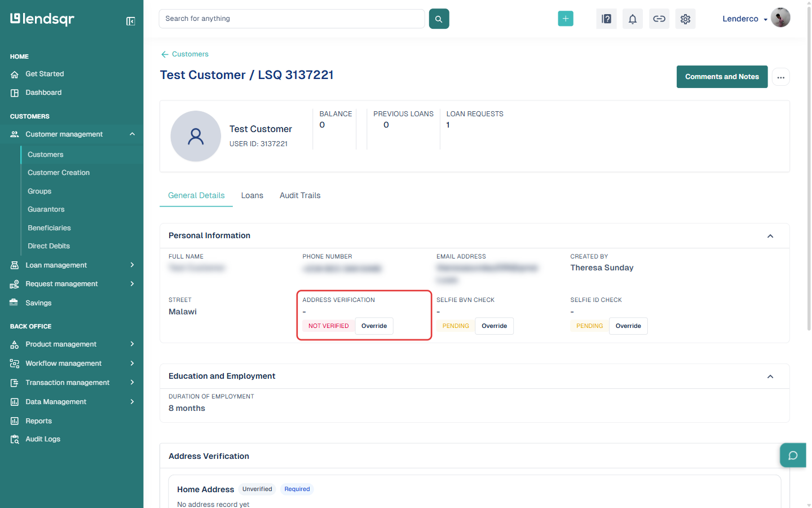Click the Customer management people icon
Screen dimensions: 812x508
pyautogui.click(x=15, y=134)
